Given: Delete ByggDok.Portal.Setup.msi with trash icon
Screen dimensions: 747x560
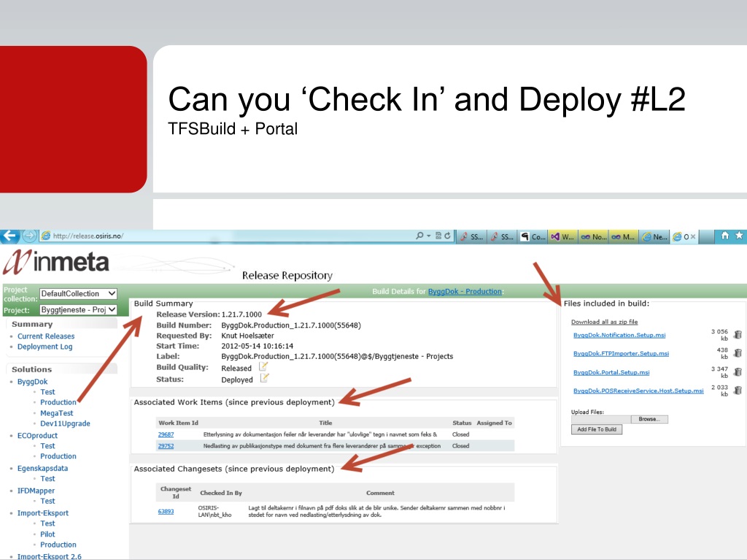Looking at the screenshot, I should click(738, 372).
